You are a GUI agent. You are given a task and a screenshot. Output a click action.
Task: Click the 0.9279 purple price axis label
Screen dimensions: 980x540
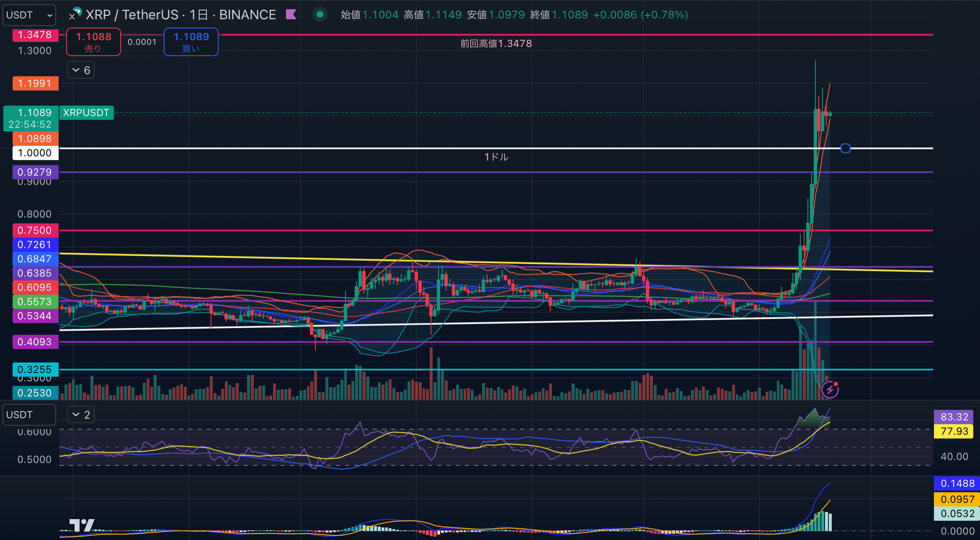tap(36, 172)
